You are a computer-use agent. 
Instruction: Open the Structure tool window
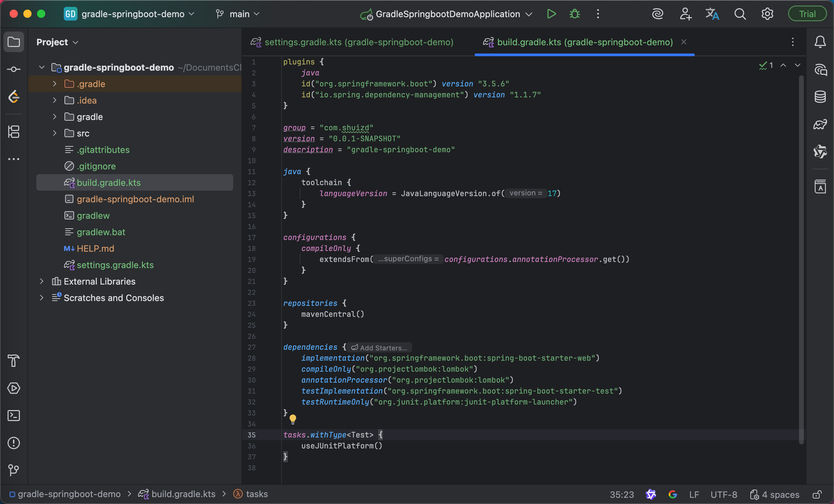pos(14,132)
